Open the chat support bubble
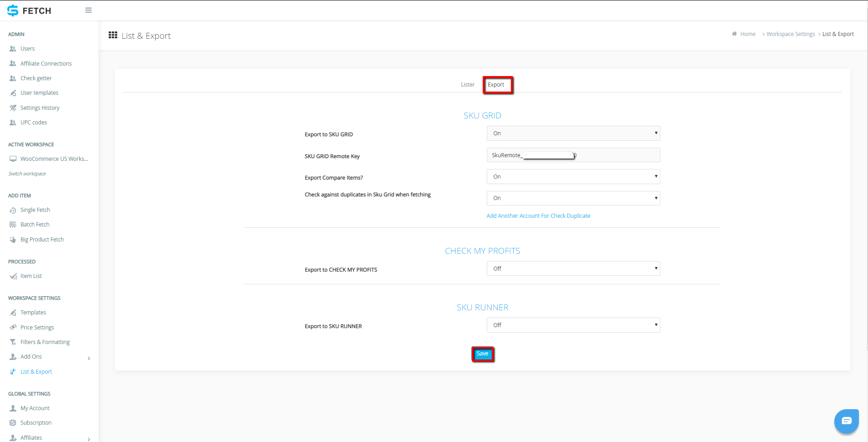The image size is (868, 442). coord(846,421)
